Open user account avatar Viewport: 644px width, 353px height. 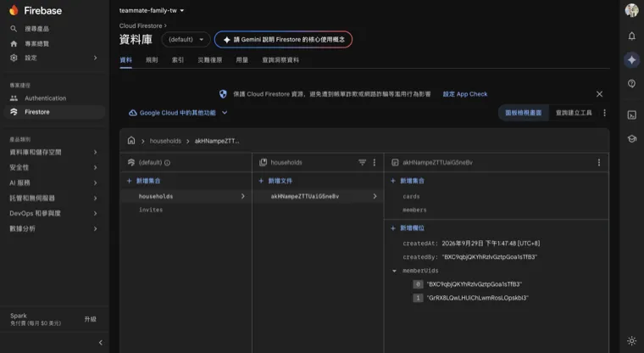631,10
